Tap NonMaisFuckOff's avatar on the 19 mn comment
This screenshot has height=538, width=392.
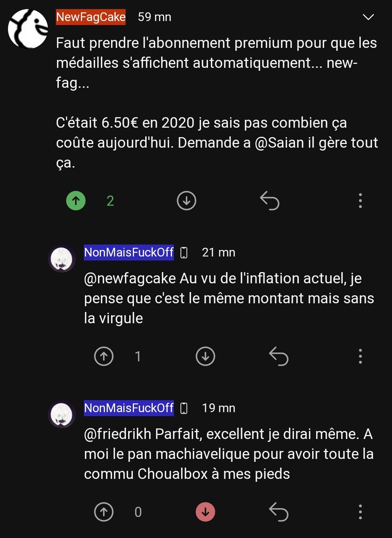click(62, 414)
